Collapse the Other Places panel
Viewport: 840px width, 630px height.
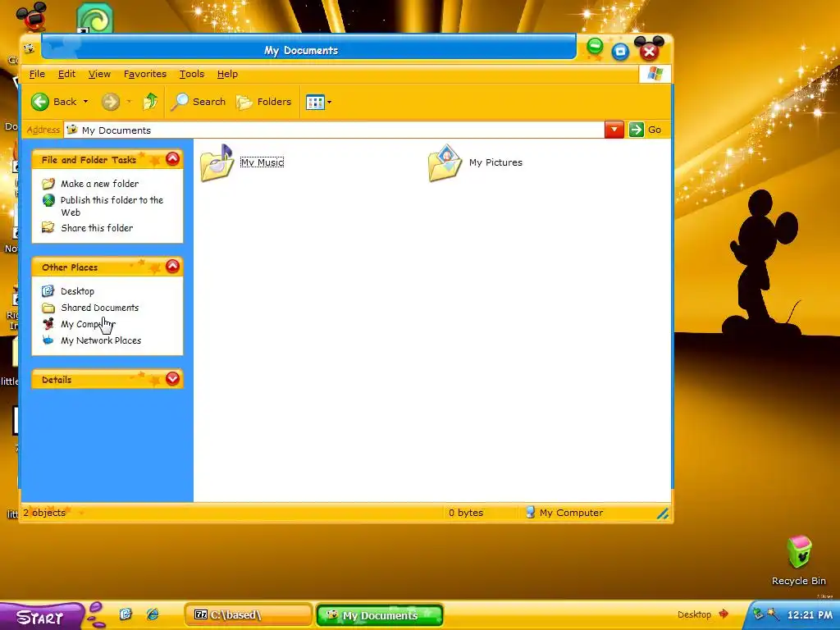172,267
